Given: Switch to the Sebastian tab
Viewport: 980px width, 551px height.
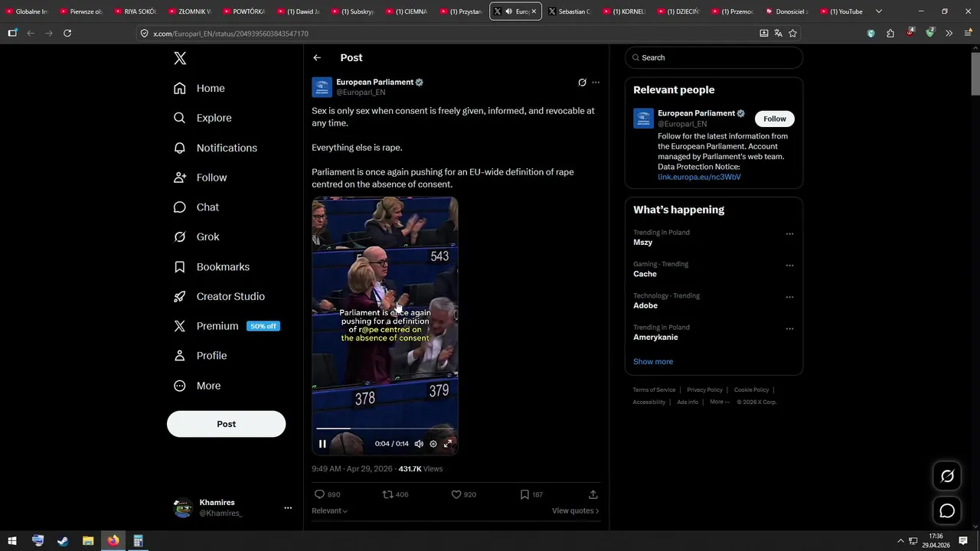Looking at the screenshot, I should coord(569,11).
